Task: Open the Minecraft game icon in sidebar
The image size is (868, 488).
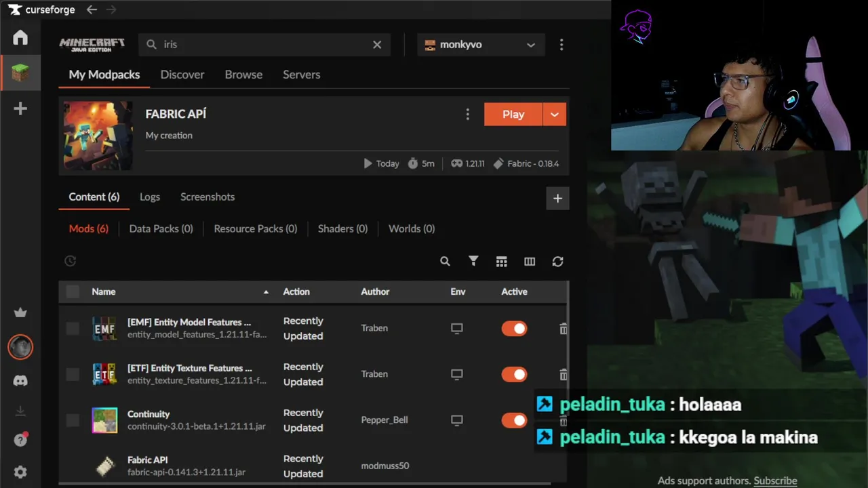Action: (20, 73)
